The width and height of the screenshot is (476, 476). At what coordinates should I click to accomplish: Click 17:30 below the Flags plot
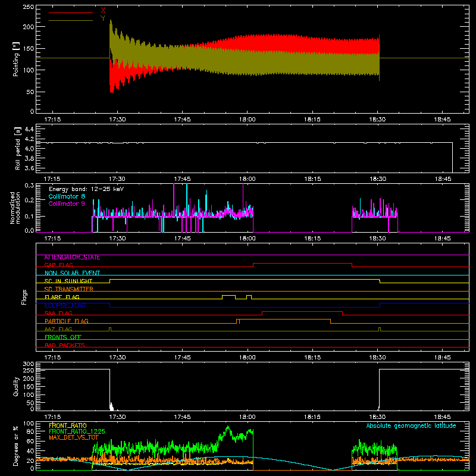(x=117, y=358)
